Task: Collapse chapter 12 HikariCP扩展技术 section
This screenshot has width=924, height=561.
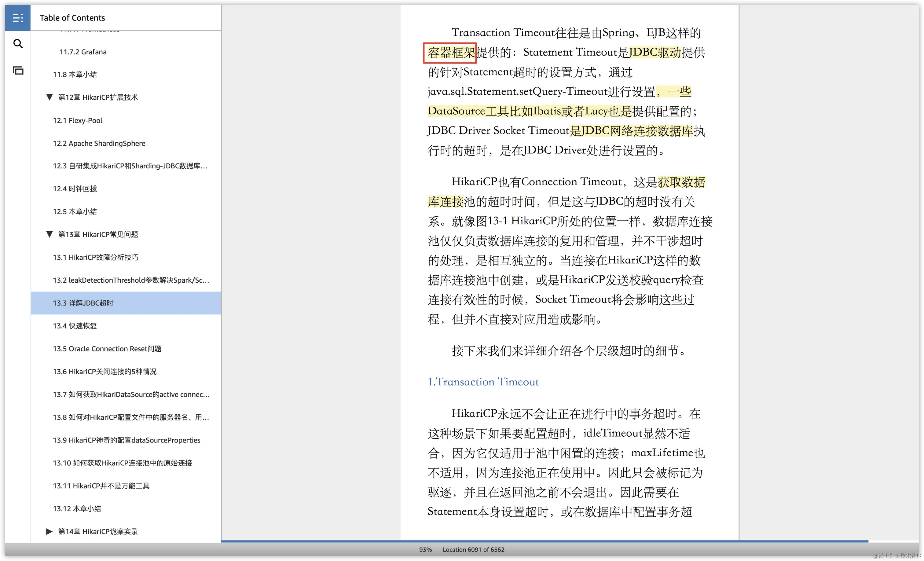Action: point(49,97)
